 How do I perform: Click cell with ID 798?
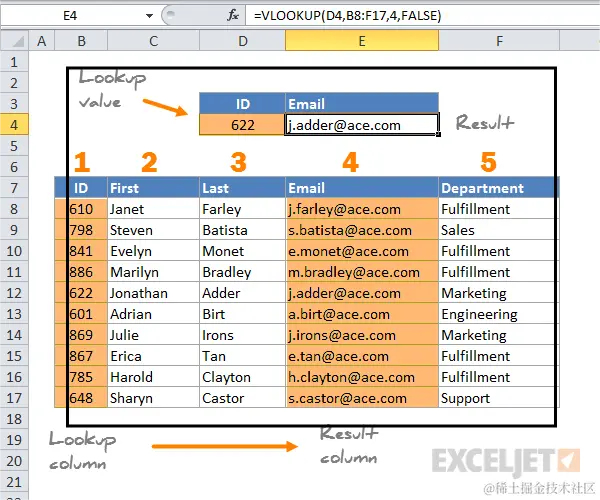[x=81, y=230]
